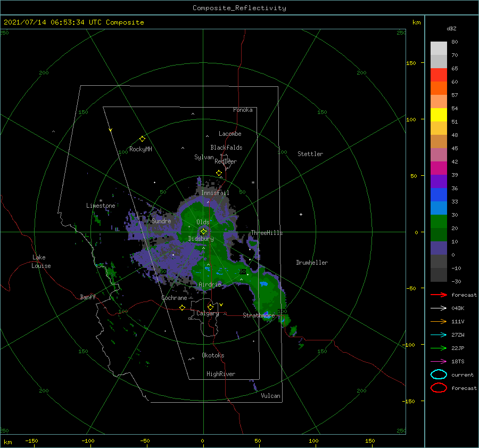Click the Limestone label
Image resolution: width=479 pixels, height=448 pixels.
coord(101,206)
